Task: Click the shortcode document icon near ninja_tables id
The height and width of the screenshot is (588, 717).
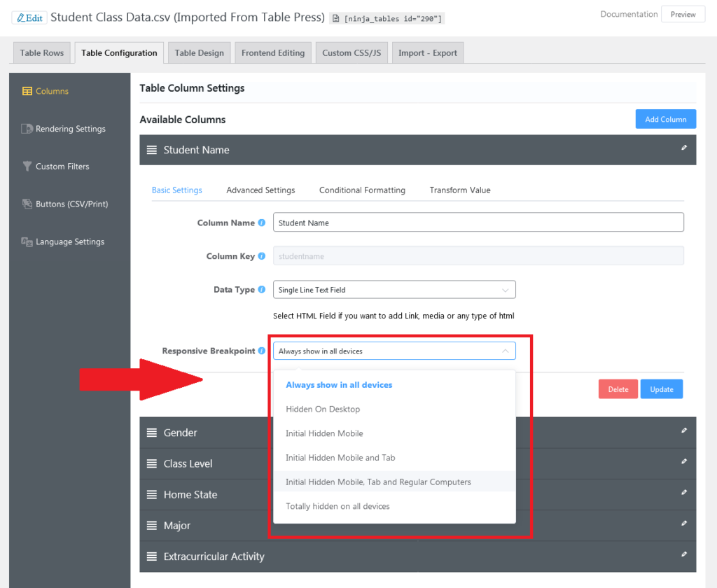Action: [x=337, y=18]
